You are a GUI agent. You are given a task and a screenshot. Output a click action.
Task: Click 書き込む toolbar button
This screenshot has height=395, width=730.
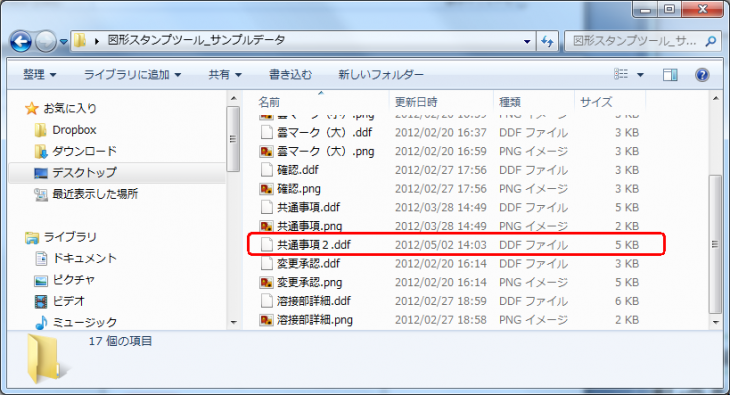291,75
